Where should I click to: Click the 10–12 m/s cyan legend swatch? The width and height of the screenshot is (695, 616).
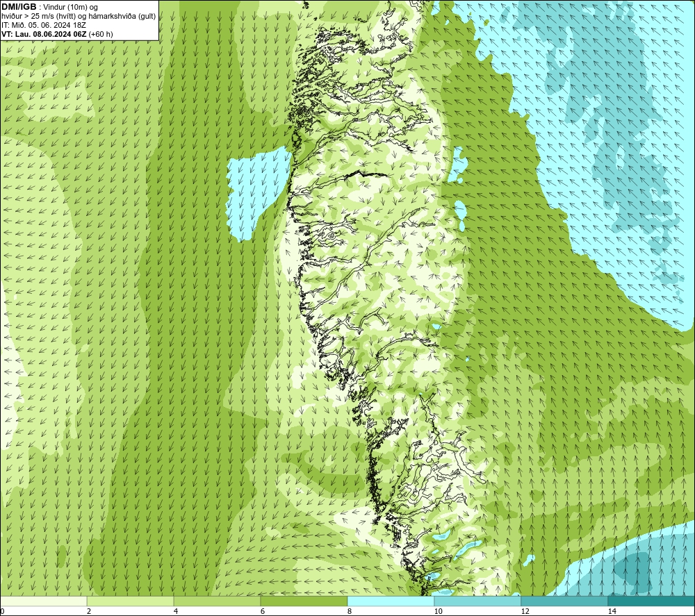click(x=478, y=601)
